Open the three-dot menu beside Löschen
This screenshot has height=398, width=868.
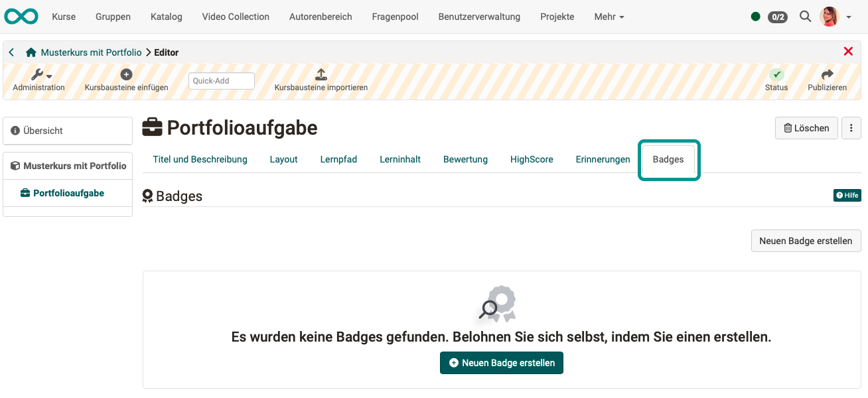(x=851, y=127)
